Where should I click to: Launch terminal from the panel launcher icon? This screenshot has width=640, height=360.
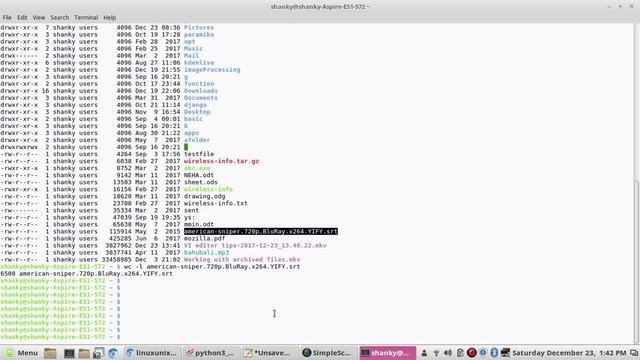pos(69,353)
